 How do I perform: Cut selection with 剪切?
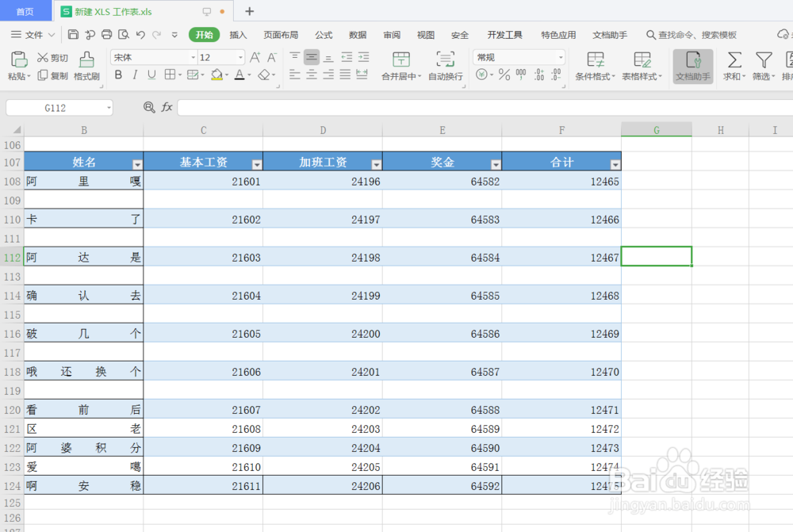pos(52,58)
